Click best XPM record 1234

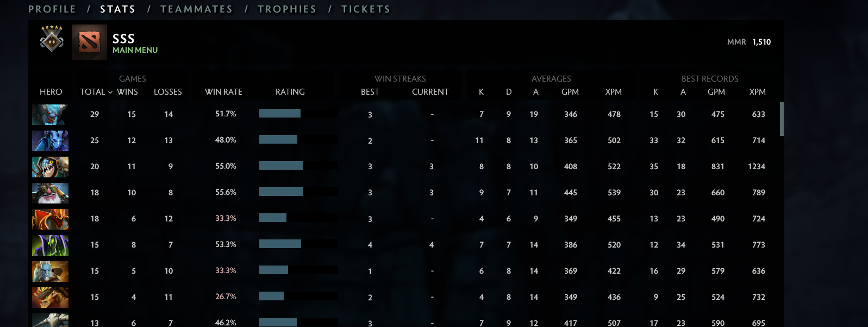tap(757, 166)
